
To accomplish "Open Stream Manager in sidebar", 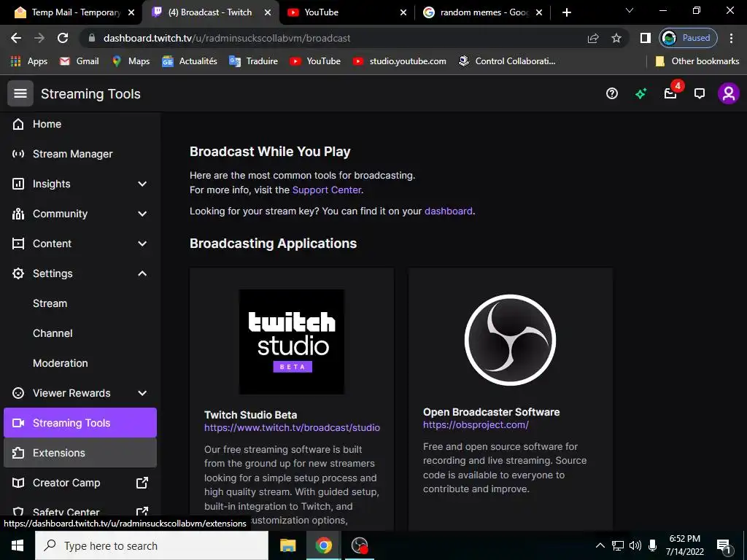I will click(x=79, y=154).
